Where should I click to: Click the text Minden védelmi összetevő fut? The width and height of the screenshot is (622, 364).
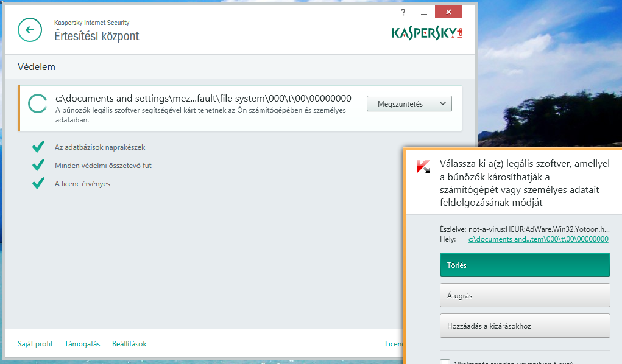click(103, 166)
